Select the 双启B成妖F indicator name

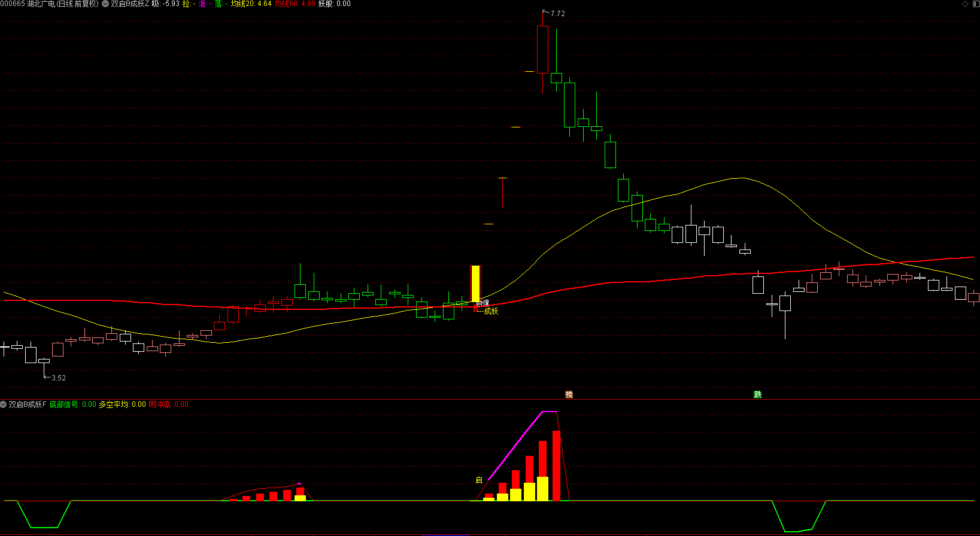coord(27,404)
